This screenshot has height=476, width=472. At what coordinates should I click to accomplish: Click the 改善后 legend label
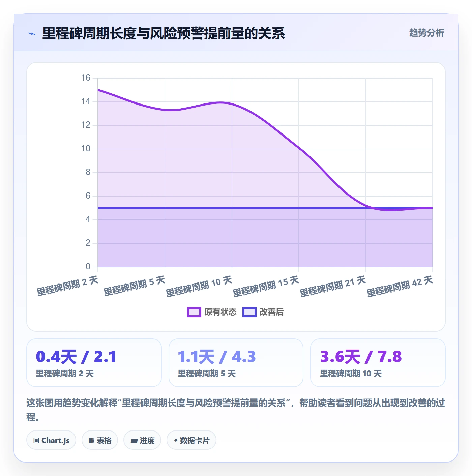pos(272,312)
